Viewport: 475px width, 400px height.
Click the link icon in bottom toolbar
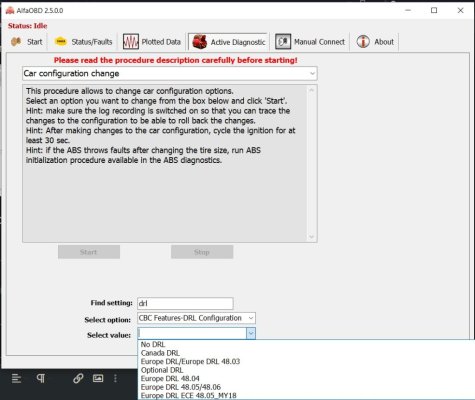pyautogui.click(x=78, y=378)
